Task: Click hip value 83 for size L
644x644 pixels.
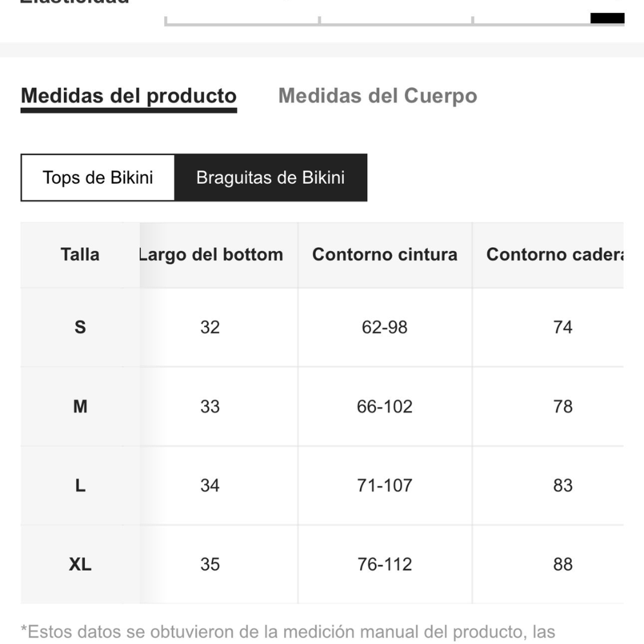Action: [x=562, y=486]
